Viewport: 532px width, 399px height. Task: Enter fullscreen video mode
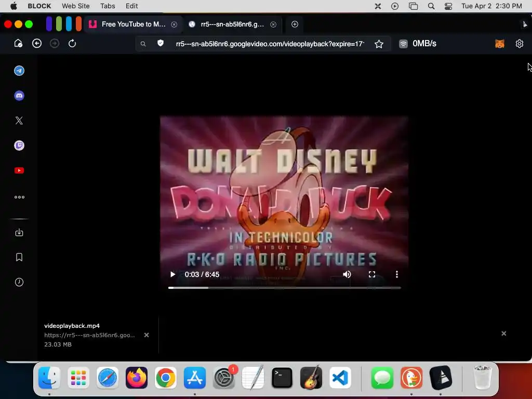[372, 274]
